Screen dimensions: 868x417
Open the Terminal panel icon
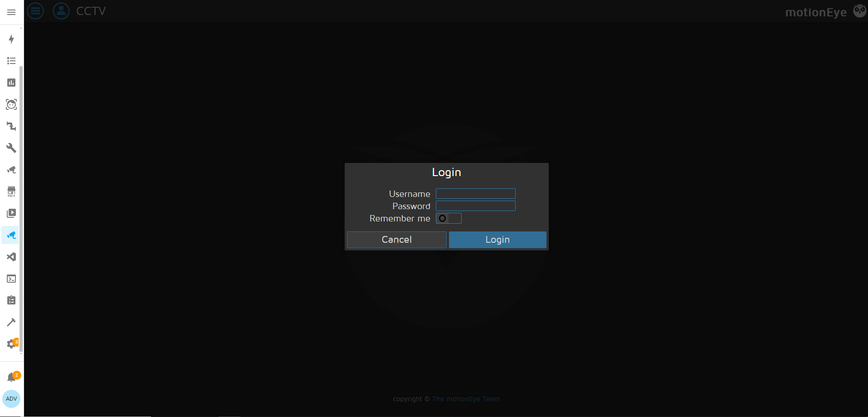[11, 279]
